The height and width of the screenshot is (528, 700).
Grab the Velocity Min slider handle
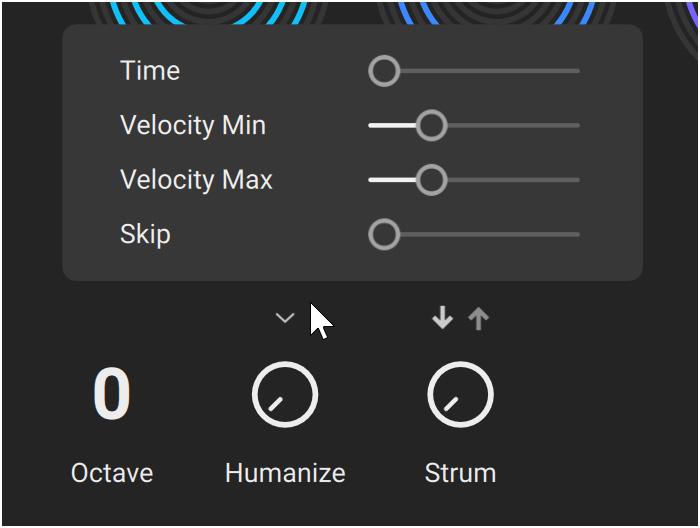point(431,126)
